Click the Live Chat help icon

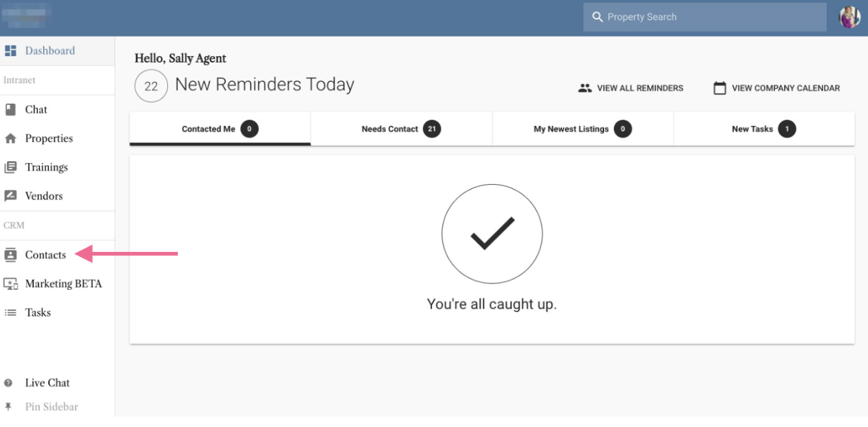[x=8, y=383]
